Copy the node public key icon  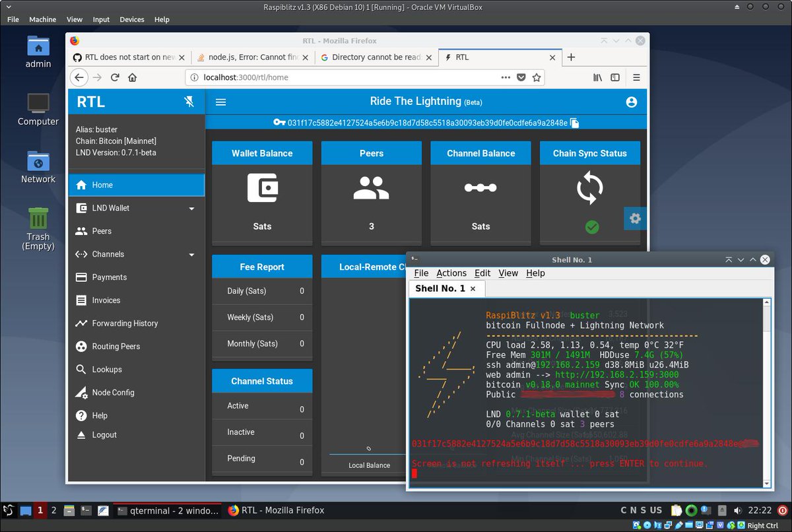click(x=574, y=123)
